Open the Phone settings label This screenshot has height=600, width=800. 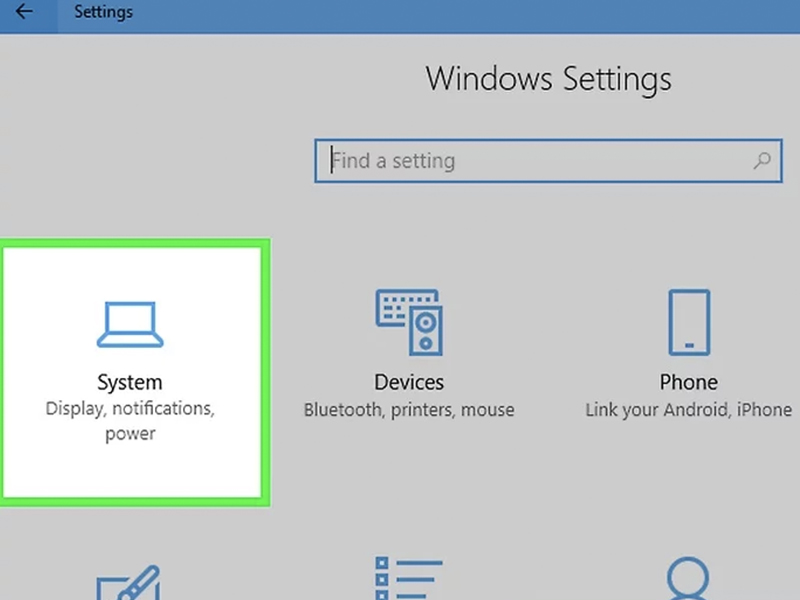689,382
